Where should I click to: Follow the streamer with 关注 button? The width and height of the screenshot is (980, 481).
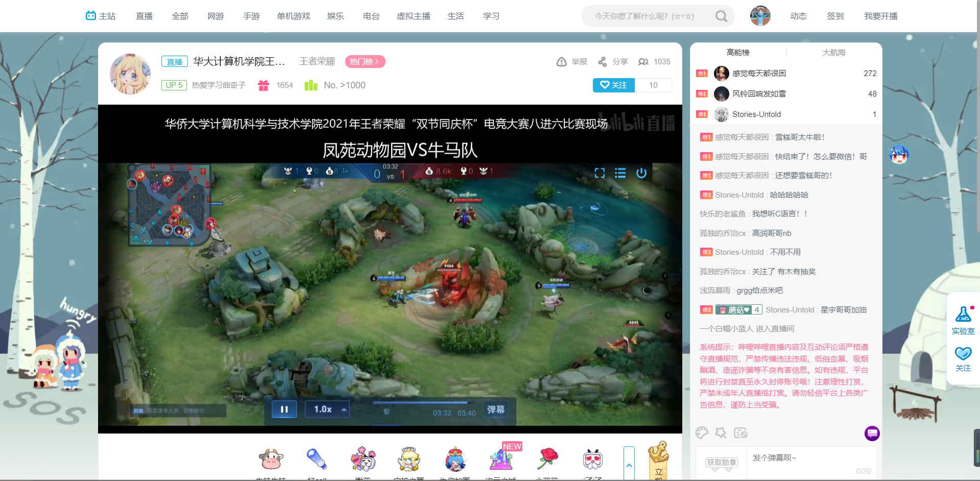(613, 85)
